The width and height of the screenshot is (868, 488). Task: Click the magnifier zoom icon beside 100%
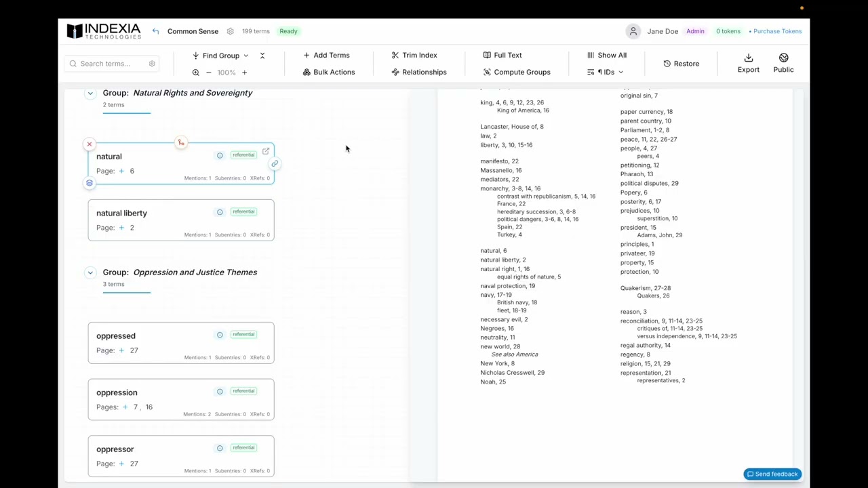(195, 73)
